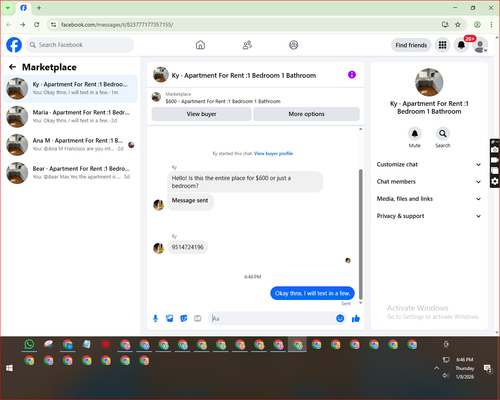Open the Windows notification center icon
Image resolution: width=500 pixels, height=400 pixels.
(488, 368)
